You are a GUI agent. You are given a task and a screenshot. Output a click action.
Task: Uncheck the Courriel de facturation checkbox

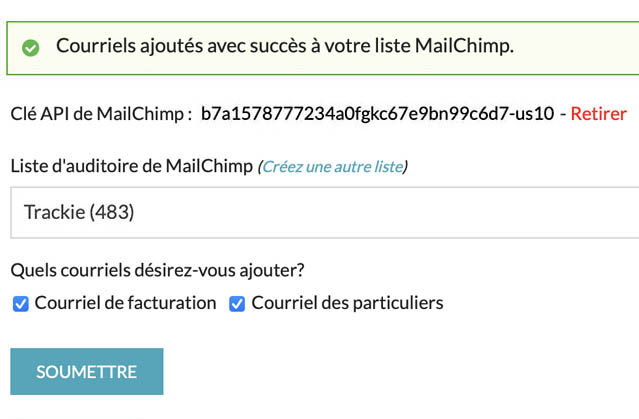point(20,304)
